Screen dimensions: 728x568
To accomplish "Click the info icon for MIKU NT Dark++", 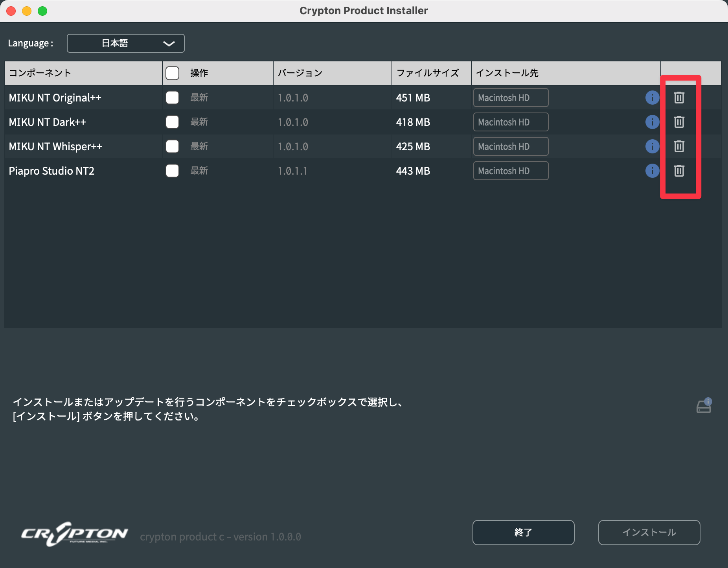I will coord(652,122).
